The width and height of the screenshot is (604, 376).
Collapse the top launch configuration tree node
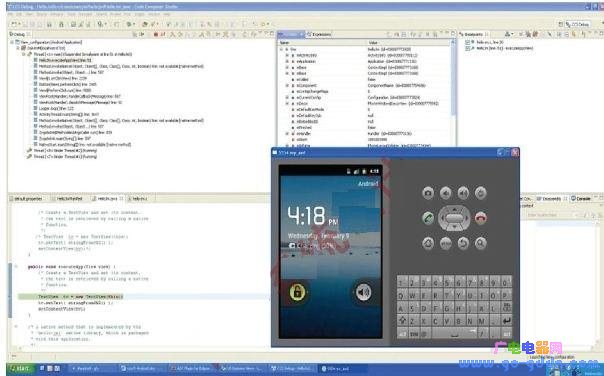(12, 42)
